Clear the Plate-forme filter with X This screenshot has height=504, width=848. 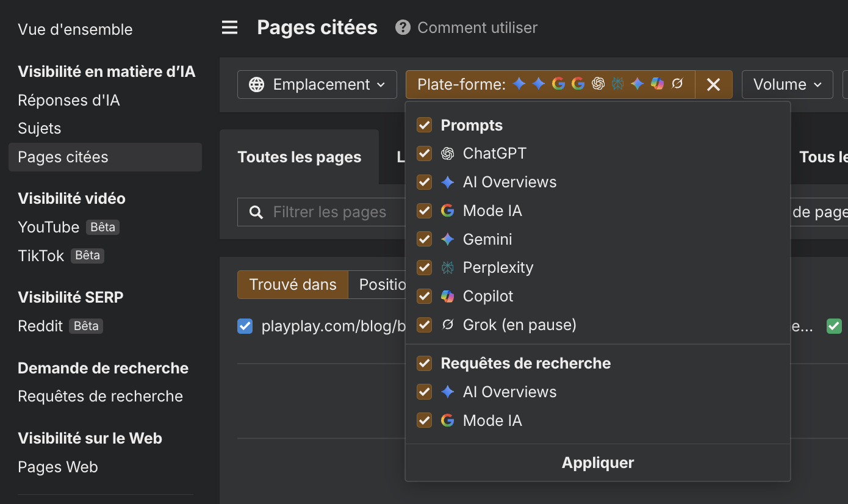coord(713,84)
